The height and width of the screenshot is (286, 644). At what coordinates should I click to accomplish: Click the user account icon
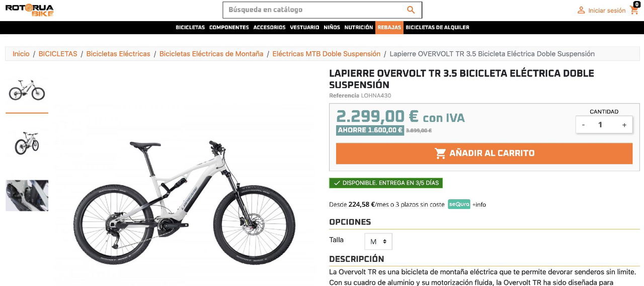[x=581, y=10]
